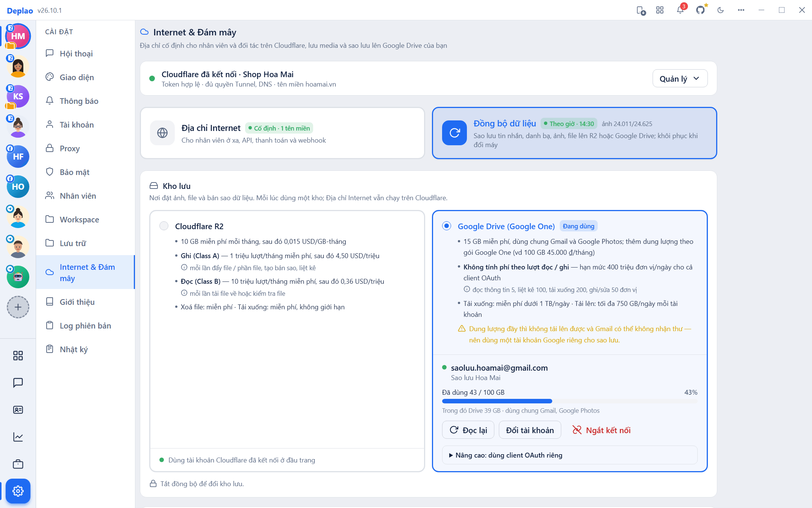Select the HF Facebook account avatar
The width and height of the screenshot is (812, 508).
pos(18,157)
